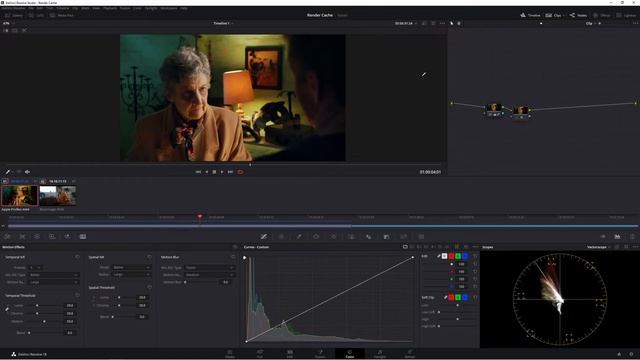Open the Qualifier eyedropper palette
The width and height of the screenshot is (640, 360).
point(299,236)
